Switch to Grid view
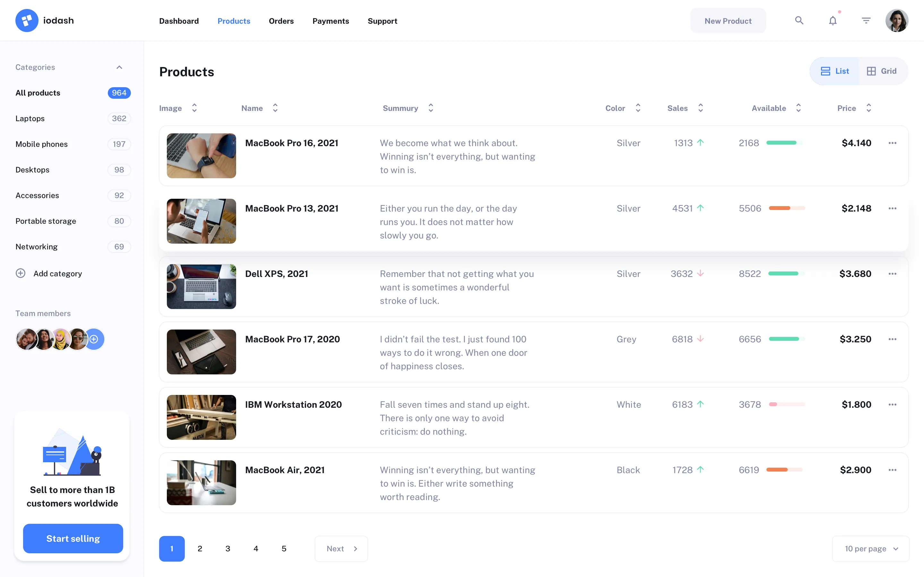Viewport: 924px width, 577px height. (882, 71)
